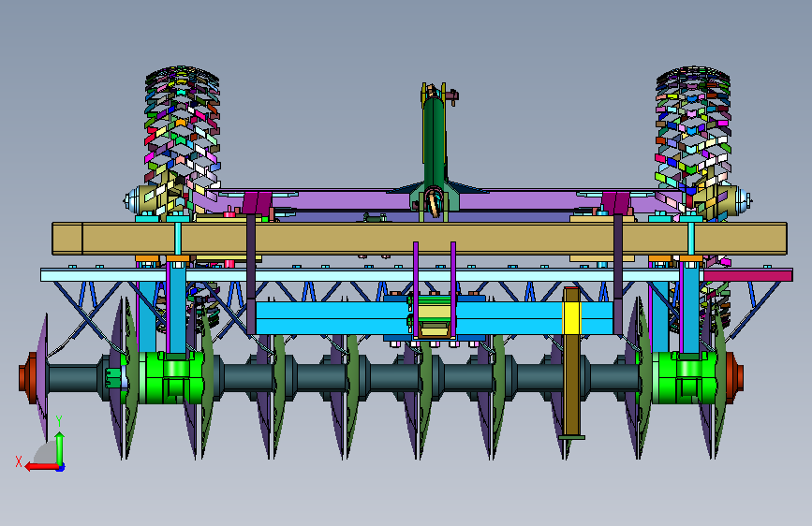Click the green Y axis arrow of the triad
Image resolution: width=812 pixels, height=526 pixels.
[60, 448]
